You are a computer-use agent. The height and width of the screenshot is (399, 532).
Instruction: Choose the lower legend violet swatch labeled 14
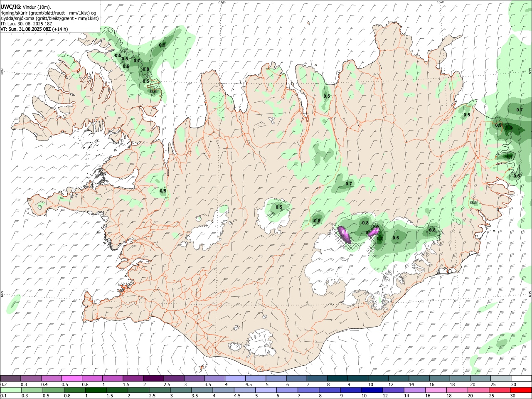click(x=414, y=390)
